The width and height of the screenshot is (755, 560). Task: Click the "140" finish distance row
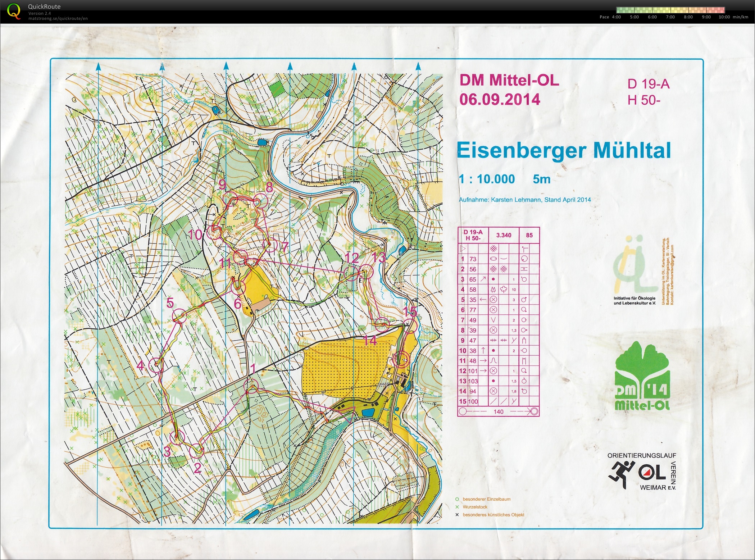click(499, 411)
